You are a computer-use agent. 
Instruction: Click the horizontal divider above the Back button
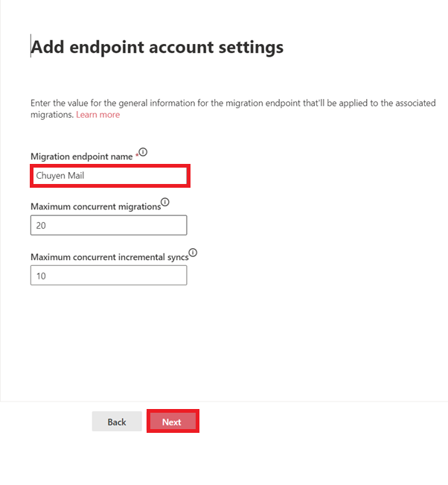[x=224, y=402]
